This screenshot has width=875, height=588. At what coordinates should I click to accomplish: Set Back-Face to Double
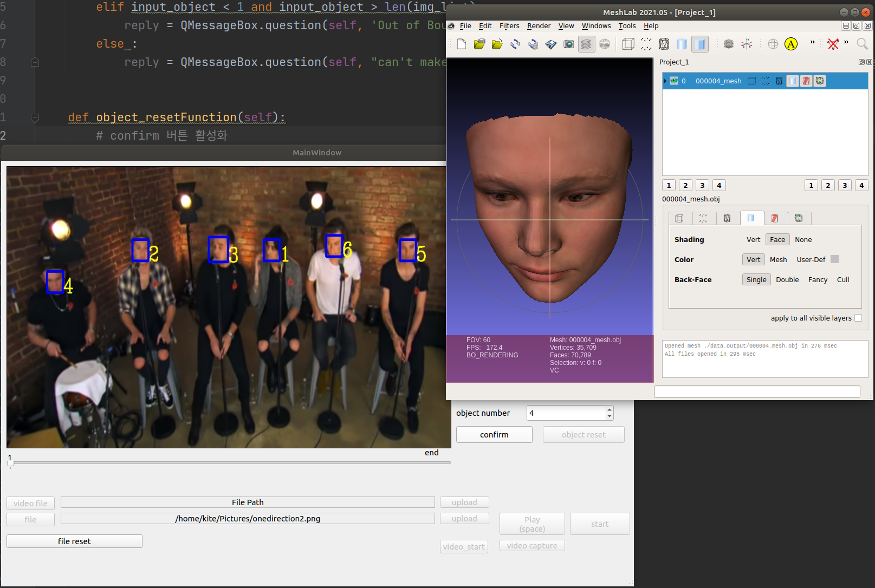pos(787,279)
